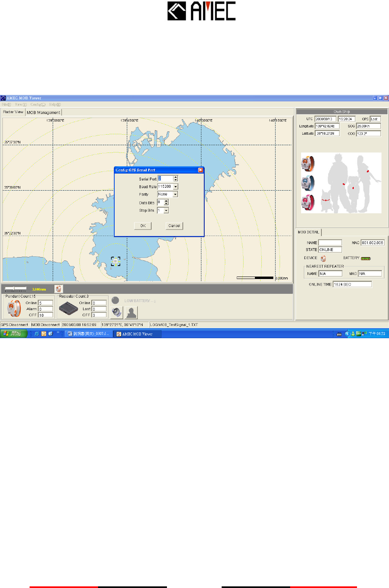The width and height of the screenshot is (389, 588).
Task: Click the black repeater device image
Action: point(68,309)
